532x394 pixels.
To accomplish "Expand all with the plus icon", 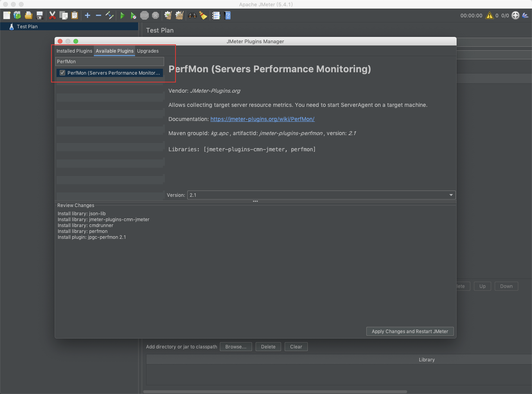I will [88, 15].
